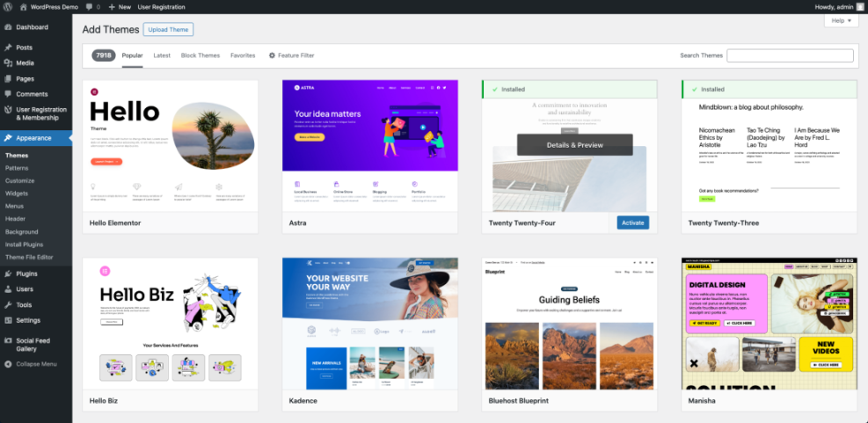Click the Plugins plug icon

point(8,273)
